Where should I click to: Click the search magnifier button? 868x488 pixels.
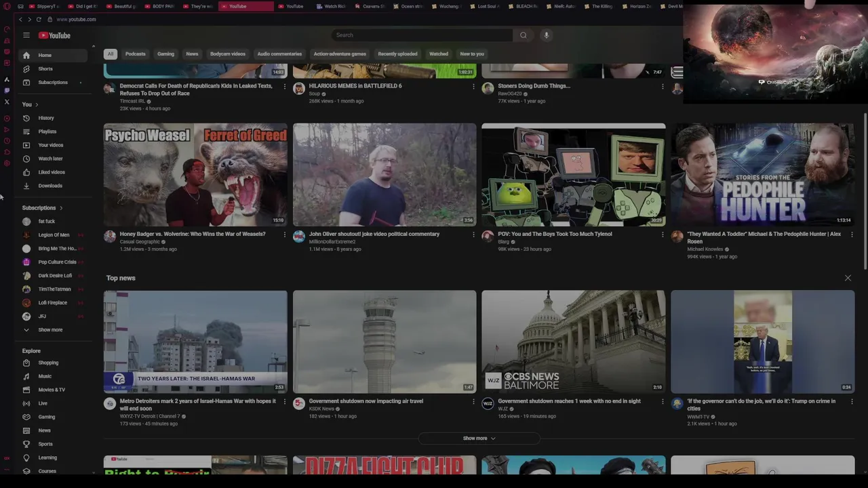523,35
